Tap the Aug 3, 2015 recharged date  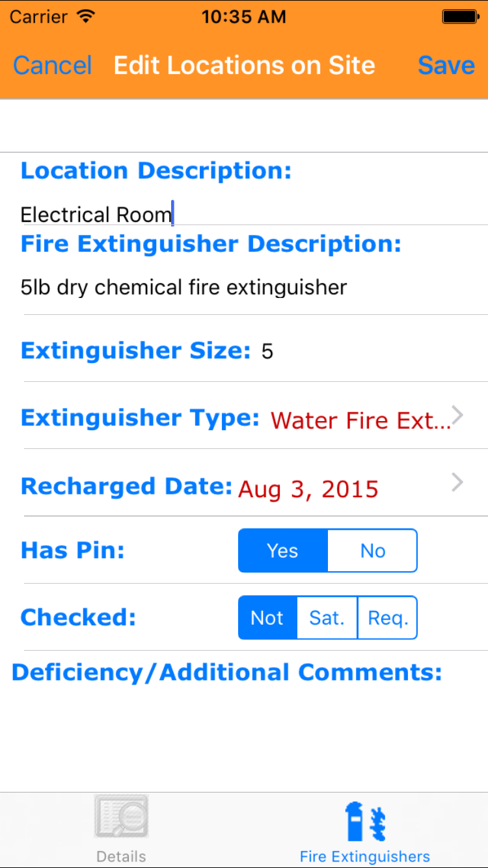pyautogui.click(x=308, y=489)
